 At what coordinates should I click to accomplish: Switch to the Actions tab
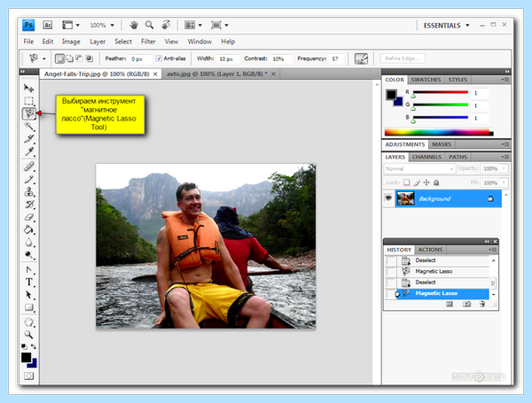click(x=430, y=250)
